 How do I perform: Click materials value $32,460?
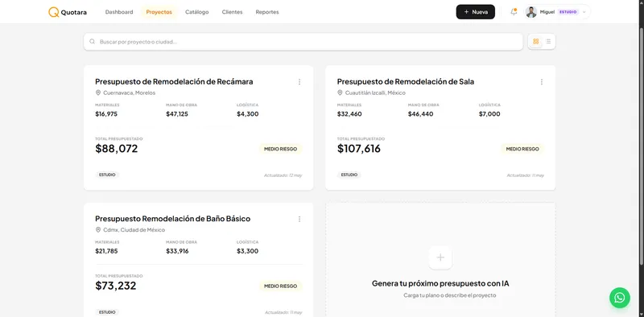(349, 113)
